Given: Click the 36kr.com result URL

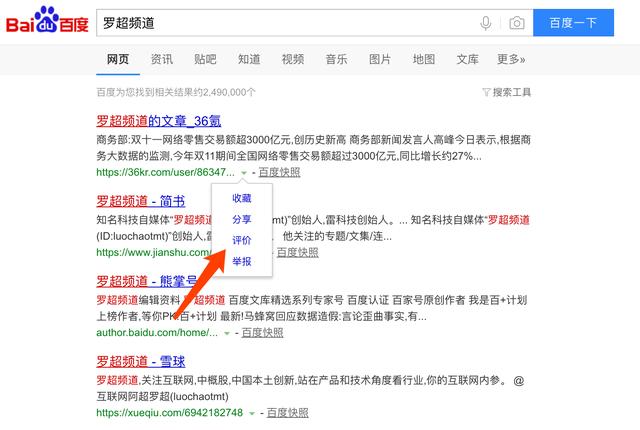Looking at the screenshot, I should point(165,173).
